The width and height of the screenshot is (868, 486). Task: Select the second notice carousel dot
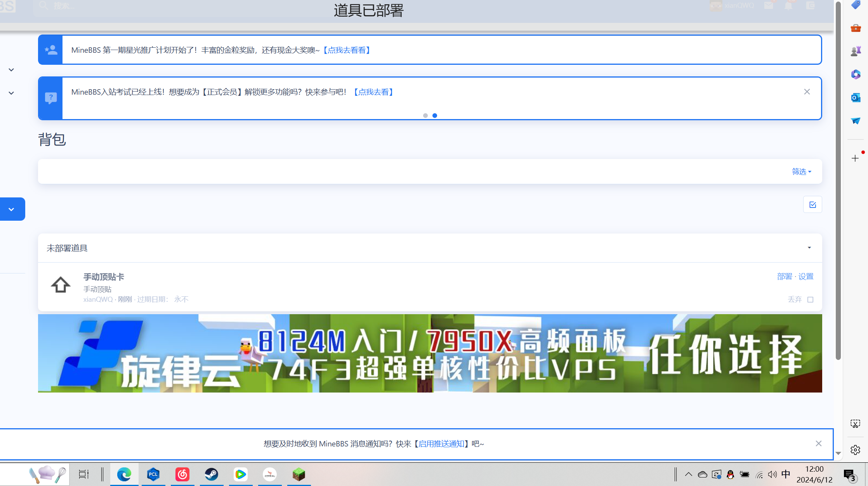[x=435, y=116]
